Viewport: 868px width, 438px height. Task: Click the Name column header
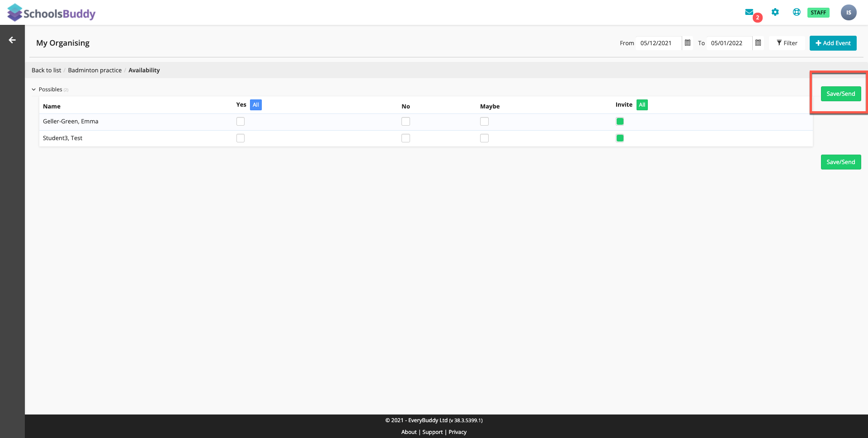[52, 106]
